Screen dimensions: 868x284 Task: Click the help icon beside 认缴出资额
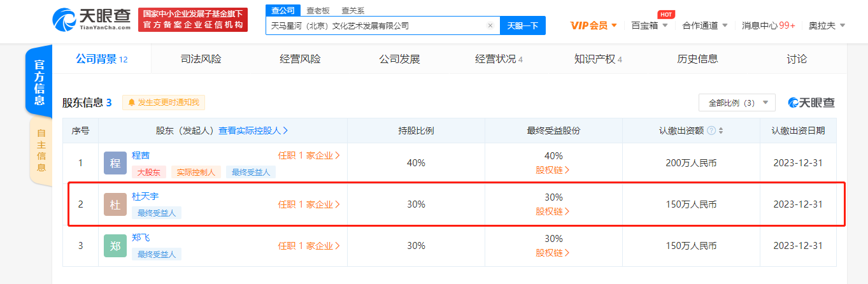click(711, 131)
